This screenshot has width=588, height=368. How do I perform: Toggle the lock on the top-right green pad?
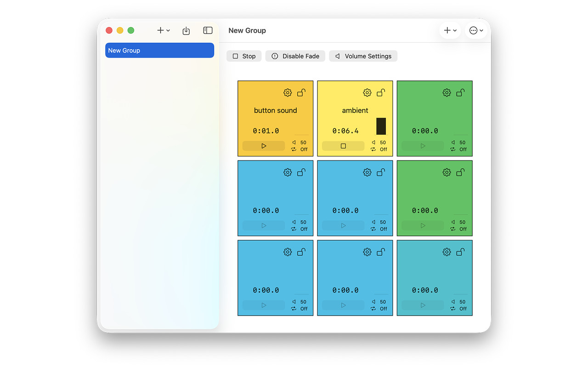(460, 92)
